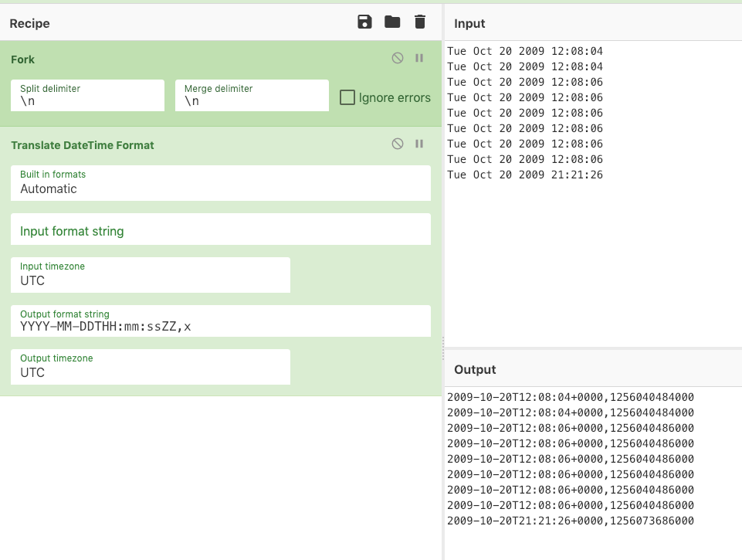Image resolution: width=742 pixels, height=560 pixels.
Task: Disable the Fork operation
Action: pos(398,58)
